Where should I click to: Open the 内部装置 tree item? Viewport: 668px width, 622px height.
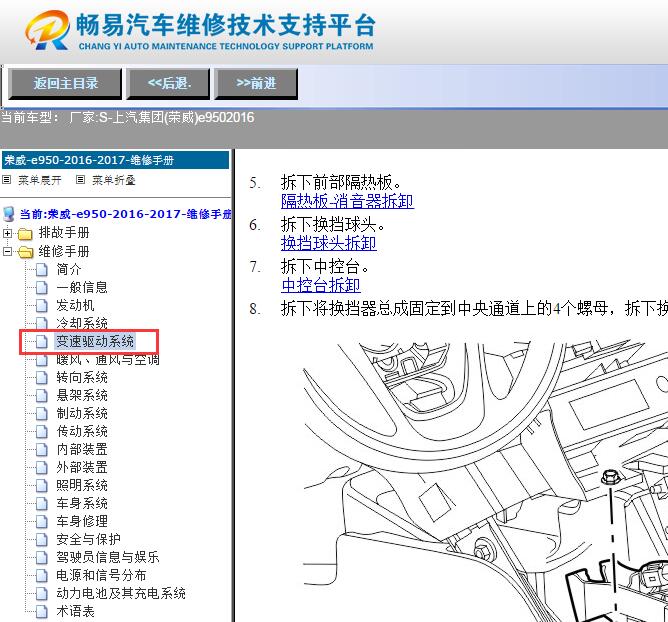(82, 449)
